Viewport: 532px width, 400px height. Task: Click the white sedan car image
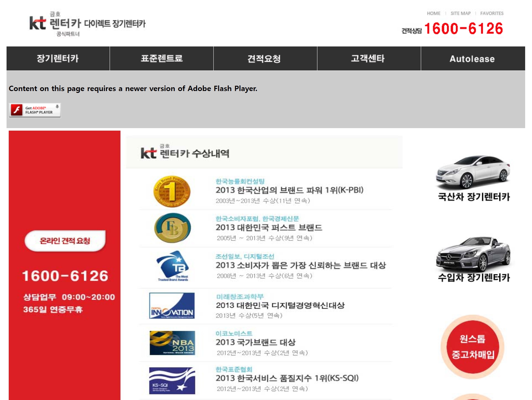click(473, 172)
